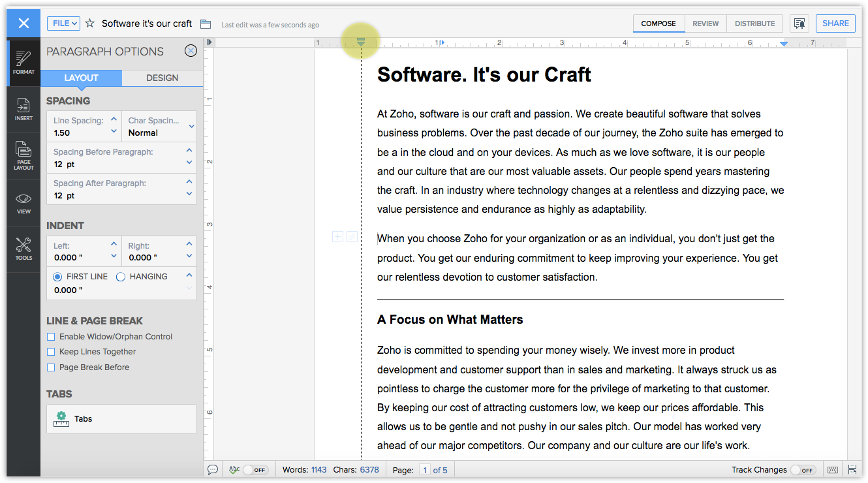Switch to the Layout tab
The width and height of the screenshot is (868, 483).
[81, 78]
